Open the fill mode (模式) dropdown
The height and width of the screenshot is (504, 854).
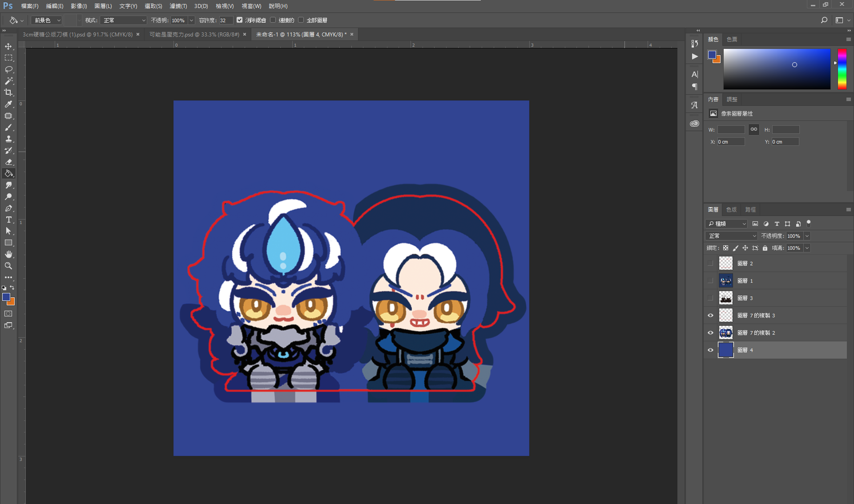coord(123,20)
